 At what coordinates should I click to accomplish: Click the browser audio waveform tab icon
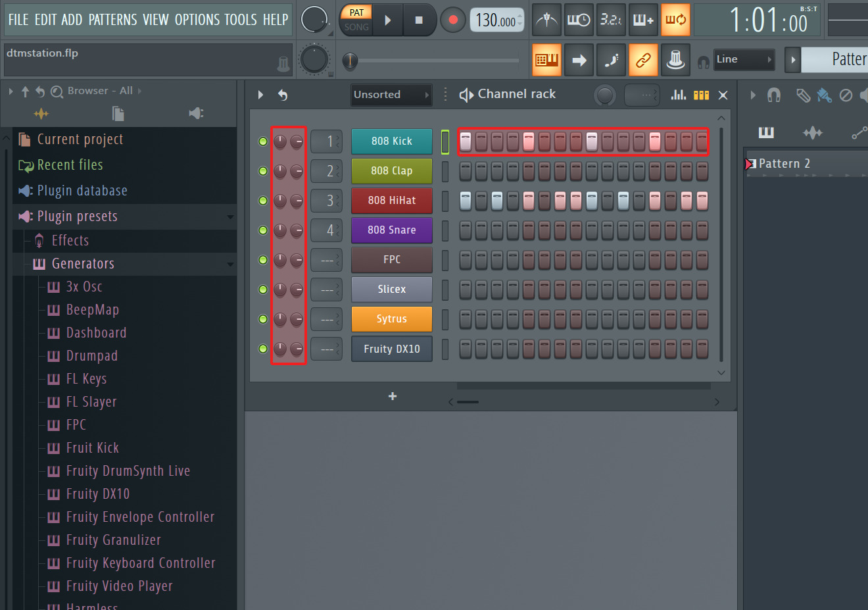coord(41,114)
